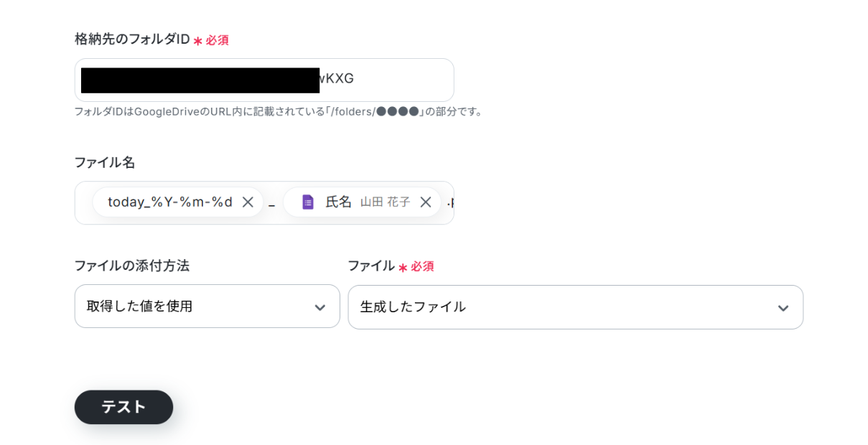Expand ファイル dropdown via its chevron arrow

(x=783, y=308)
